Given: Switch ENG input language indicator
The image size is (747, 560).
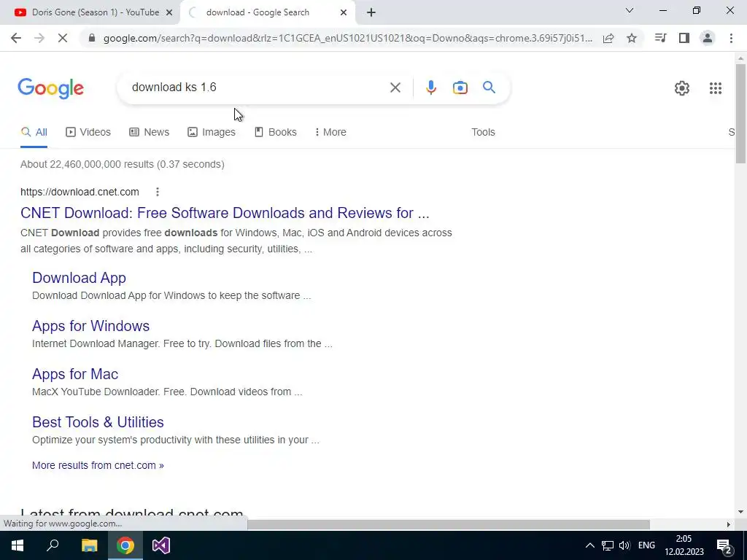Looking at the screenshot, I should tap(646, 545).
